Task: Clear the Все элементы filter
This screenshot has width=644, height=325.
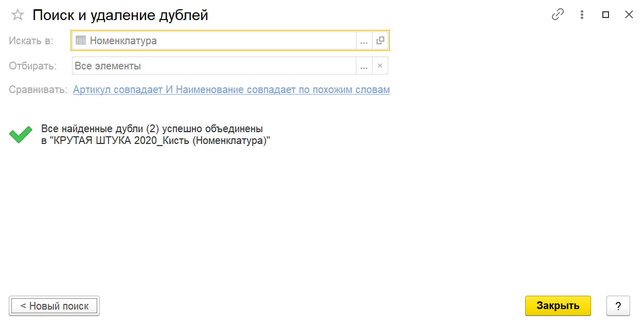Action: 380,66
